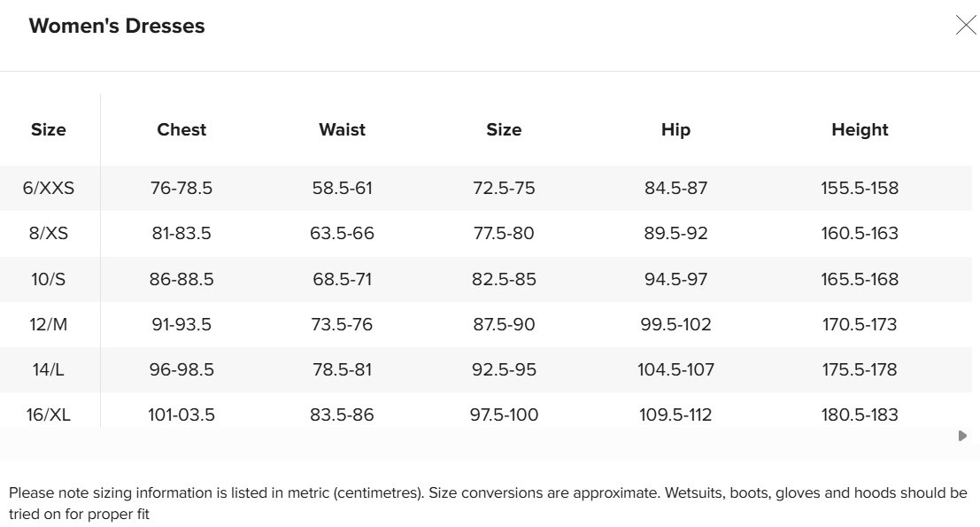Select the 12/M size row label

[49, 324]
